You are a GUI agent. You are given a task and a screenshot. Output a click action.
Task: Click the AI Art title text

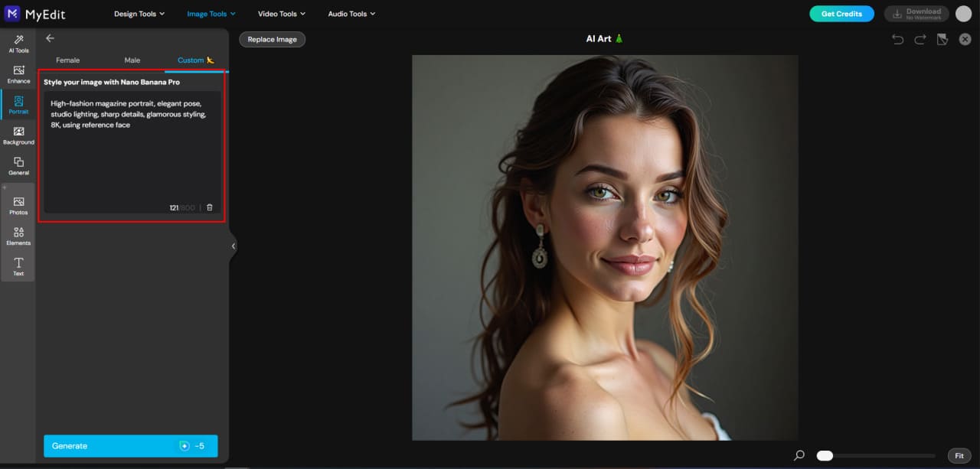pos(605,38)
